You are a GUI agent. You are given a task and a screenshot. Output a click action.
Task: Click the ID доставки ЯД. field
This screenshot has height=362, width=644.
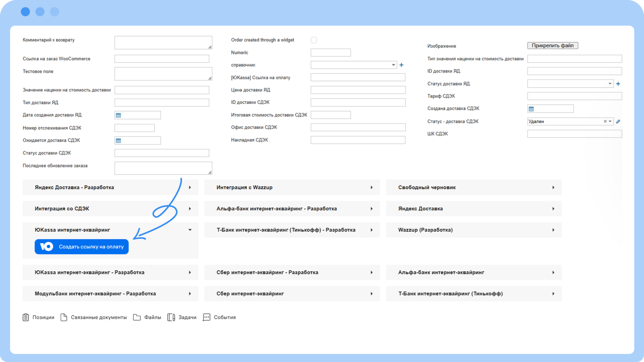[x=575, y=71]
